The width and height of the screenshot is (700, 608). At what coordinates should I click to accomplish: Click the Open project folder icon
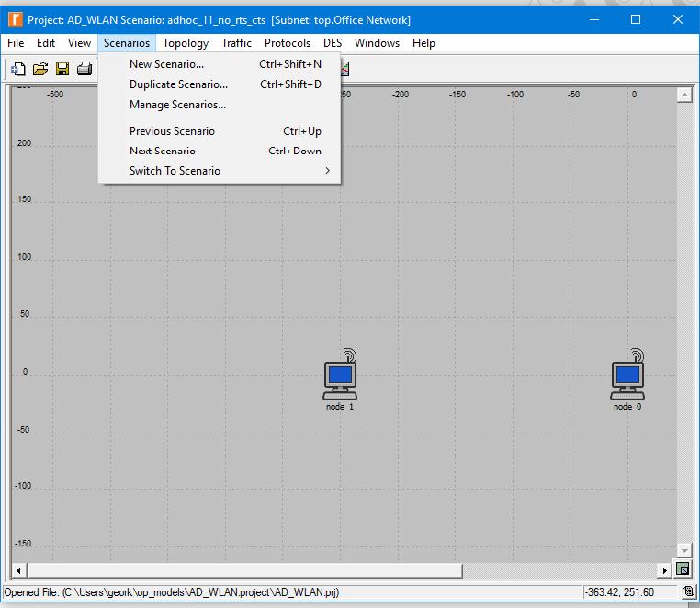coord(40,69)
